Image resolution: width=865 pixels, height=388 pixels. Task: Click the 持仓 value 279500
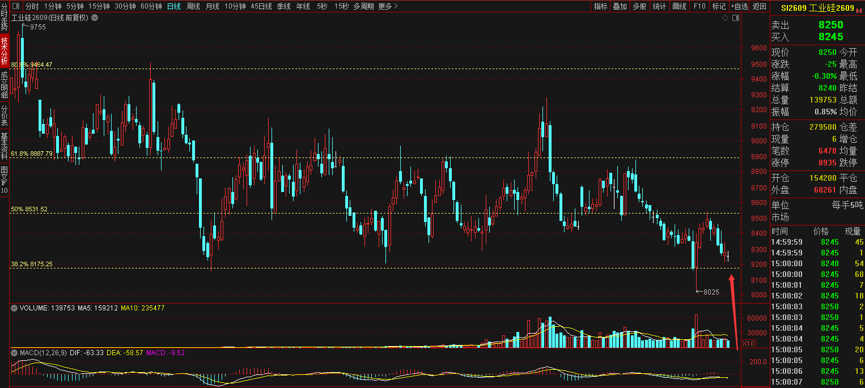pyautogui.click(x=823, y=127)
